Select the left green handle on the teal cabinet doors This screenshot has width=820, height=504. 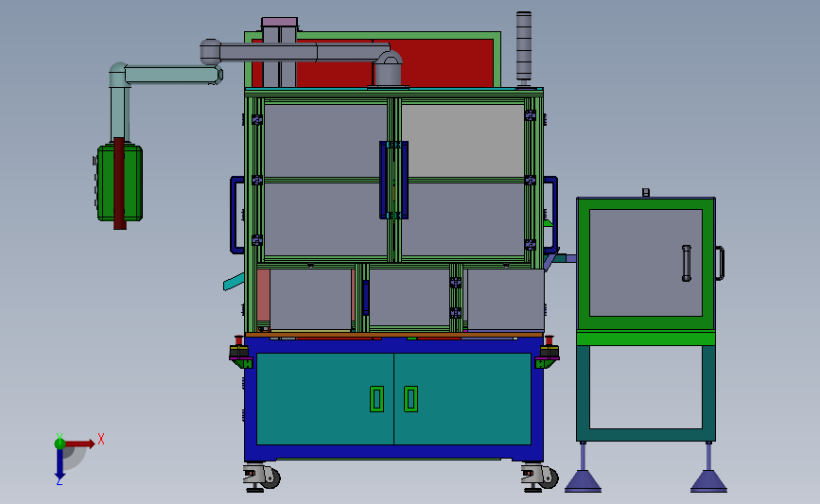click(x=376, y=399)
